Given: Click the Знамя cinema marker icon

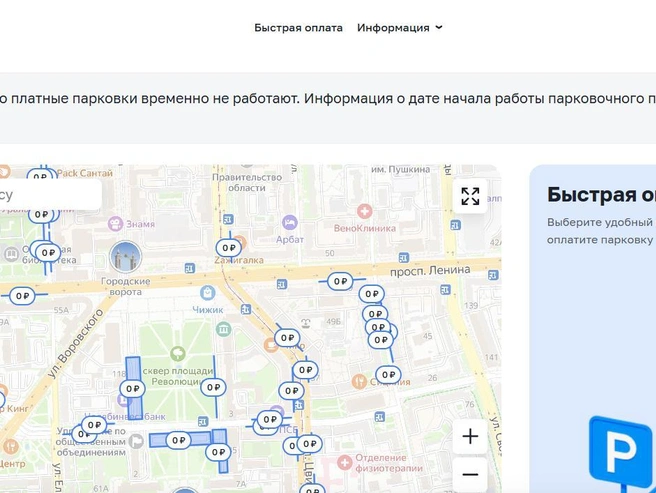Looking at the screenshot, I should tap(115, 223).
